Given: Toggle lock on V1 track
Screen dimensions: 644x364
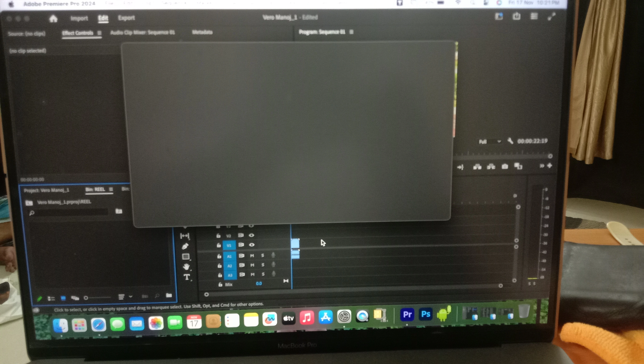Looking at the screenshot, I should pyautogui.click(x=218, y=245).
